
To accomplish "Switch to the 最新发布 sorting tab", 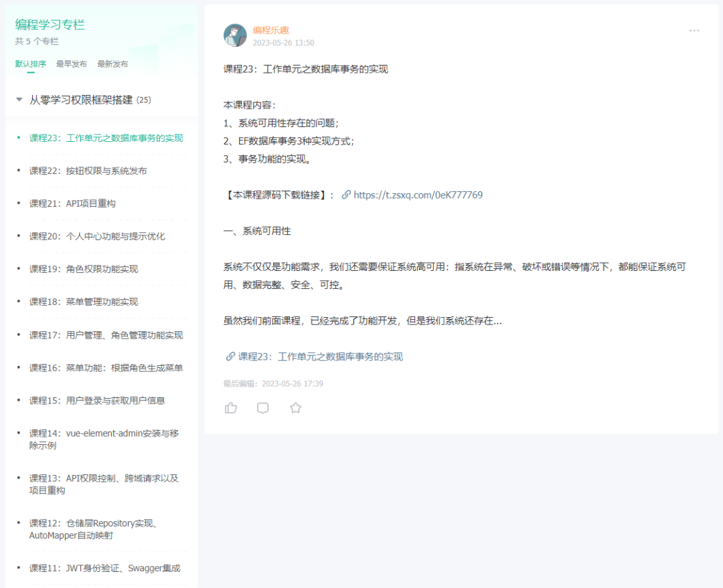I will pyautogui.click(x=113, y=64).
